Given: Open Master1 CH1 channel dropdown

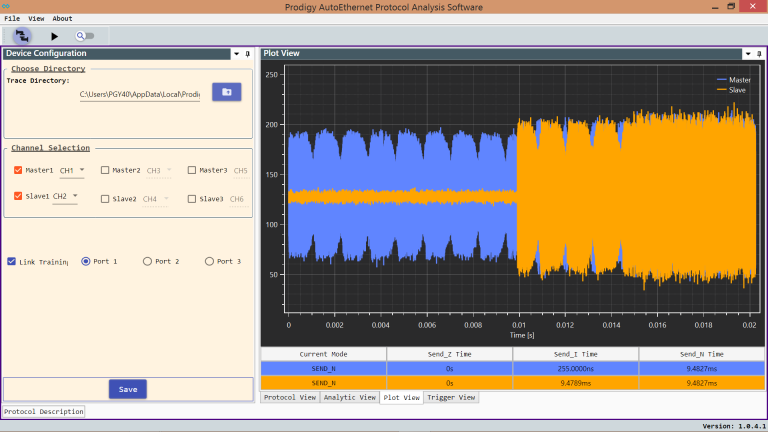Looking at the screenshot, I should pos(72,170).
